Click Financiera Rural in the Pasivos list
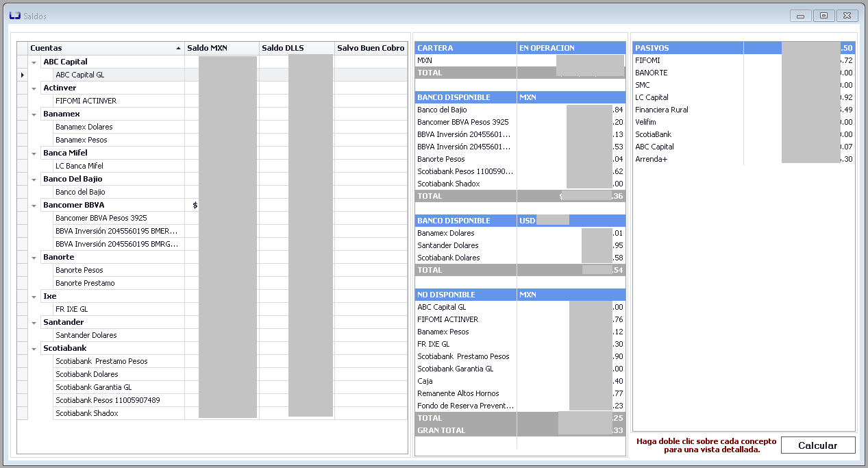 point(744,110)
